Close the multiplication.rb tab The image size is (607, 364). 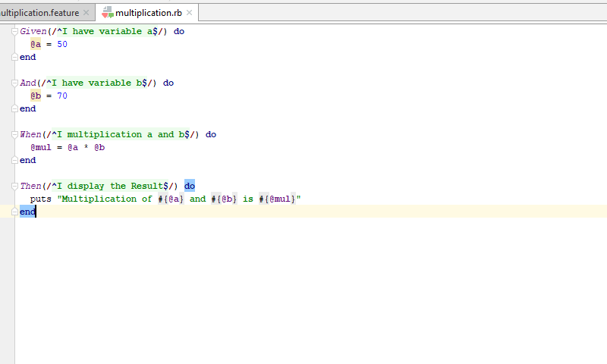pyautogui.click(x=190, y=13)
